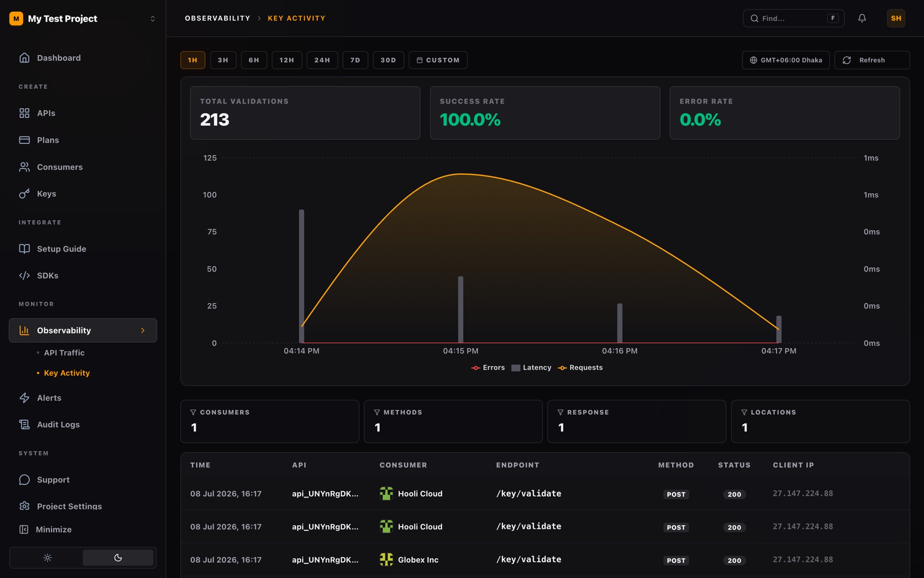Collapse Observability with its chevron arrow
924x578 pixels.
(143, 331)
